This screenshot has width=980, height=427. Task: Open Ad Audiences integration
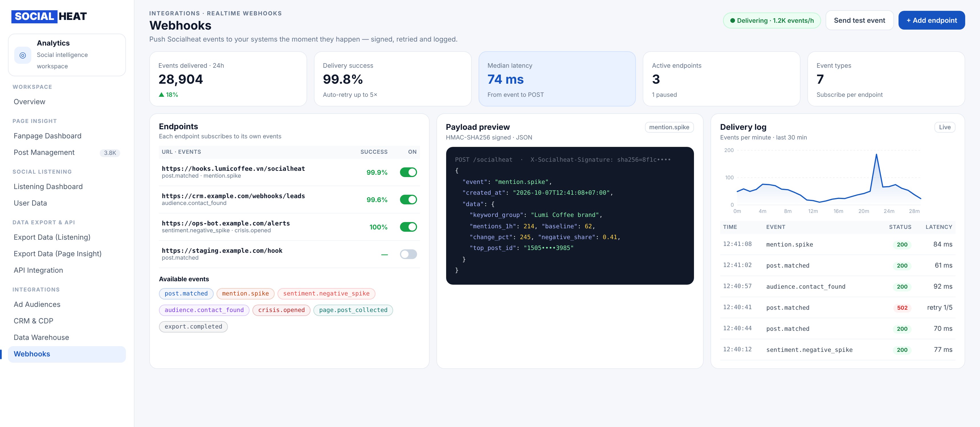tap(67, 305)
